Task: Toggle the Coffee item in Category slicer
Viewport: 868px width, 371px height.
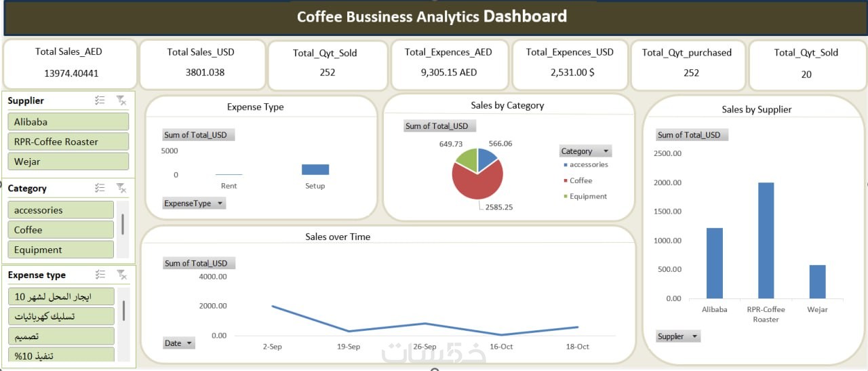Action: 60,230
